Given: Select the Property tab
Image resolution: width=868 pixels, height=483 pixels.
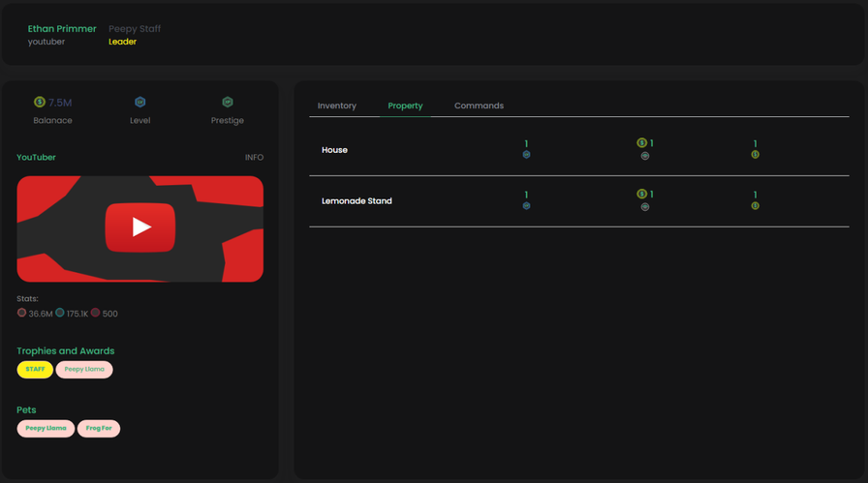Looking at the screenshot, I should [405, 106].
